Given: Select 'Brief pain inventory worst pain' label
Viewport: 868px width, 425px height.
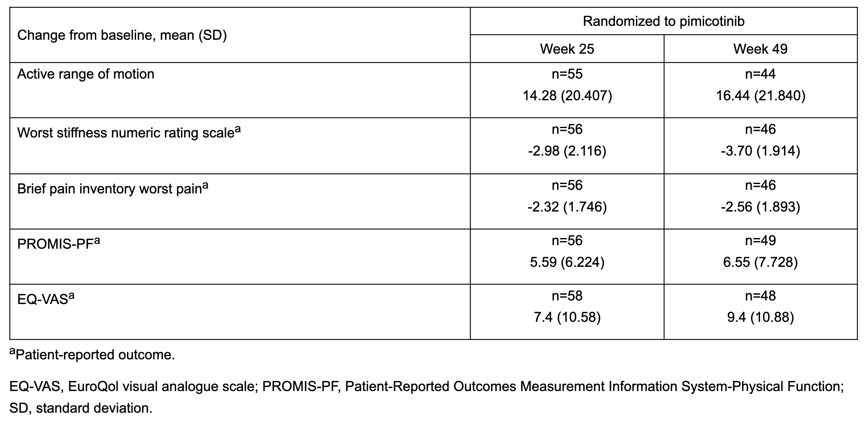Looking at the screenshot, I should (110, 189).
